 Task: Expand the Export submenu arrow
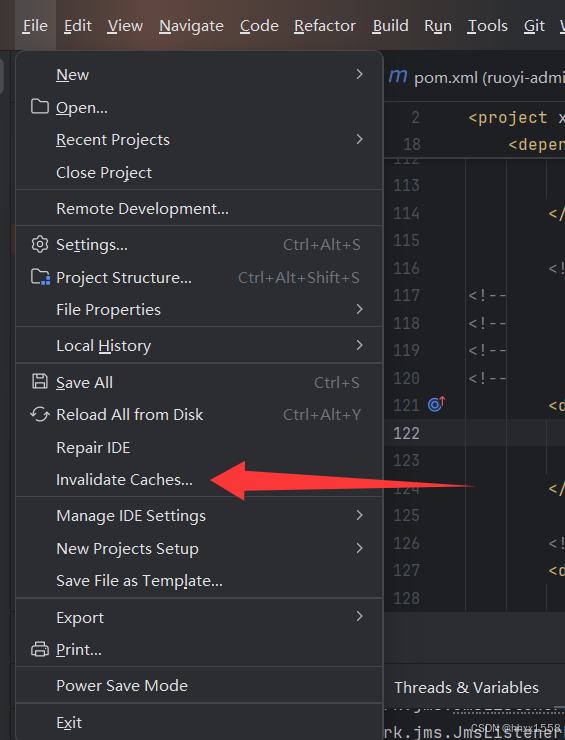pos(360,616)
